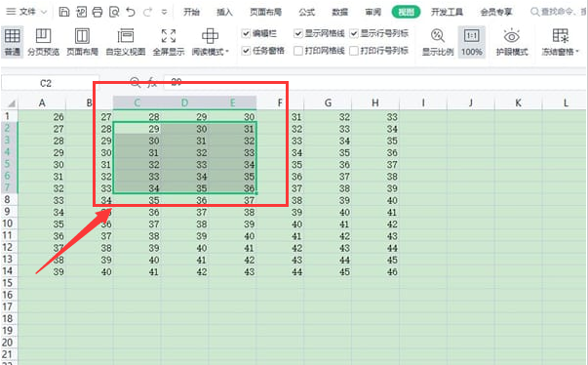
Task: Open the 审阅 tab
Action: (x=373, y=13)
